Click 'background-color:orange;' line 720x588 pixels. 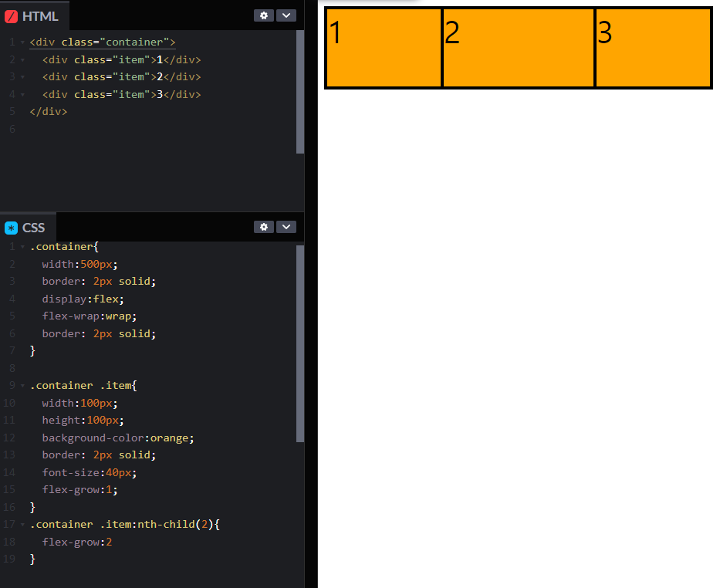point(118,438)
